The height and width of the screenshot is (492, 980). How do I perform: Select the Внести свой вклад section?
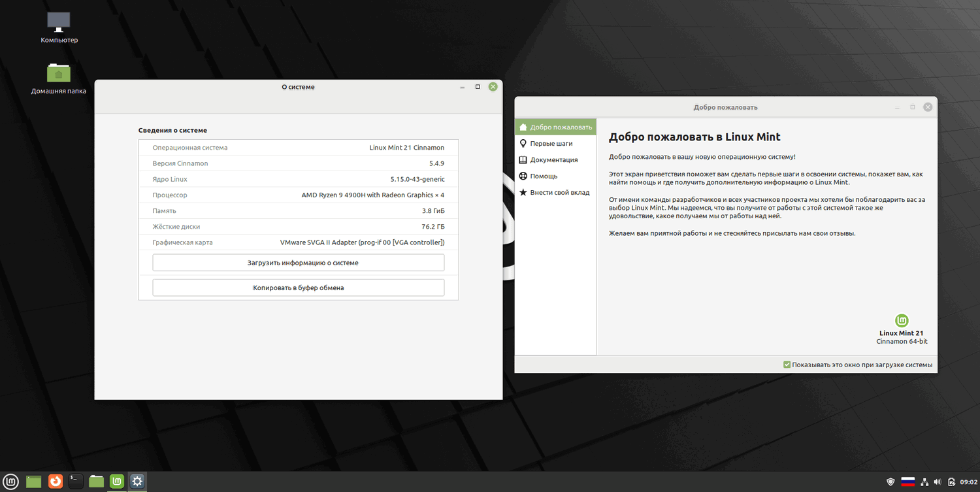click(555, 192)
